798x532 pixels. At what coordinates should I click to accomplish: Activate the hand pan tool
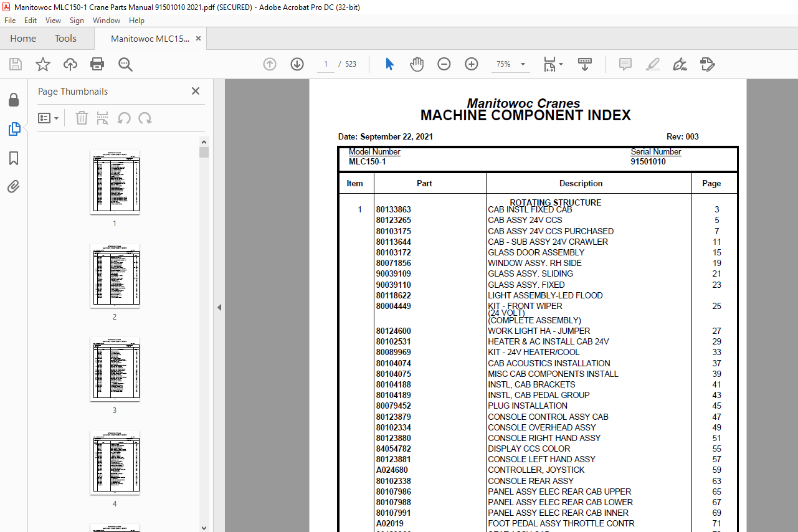pos(417,64)
